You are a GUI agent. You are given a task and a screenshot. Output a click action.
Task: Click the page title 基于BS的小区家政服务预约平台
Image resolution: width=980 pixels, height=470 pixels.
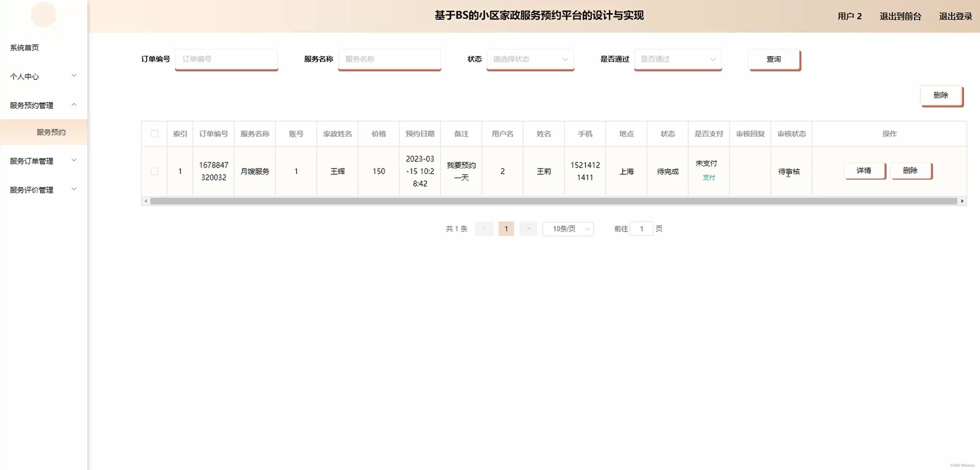tap(539, 16)
